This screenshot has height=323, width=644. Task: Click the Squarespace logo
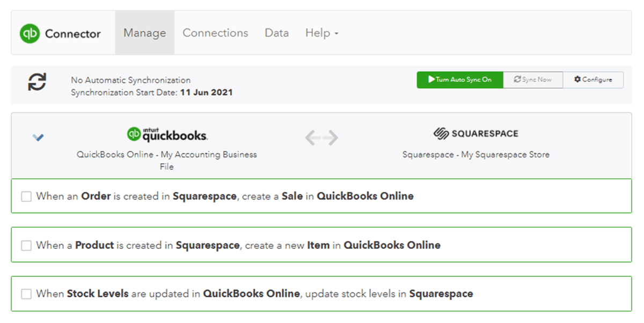coord(475,133)
